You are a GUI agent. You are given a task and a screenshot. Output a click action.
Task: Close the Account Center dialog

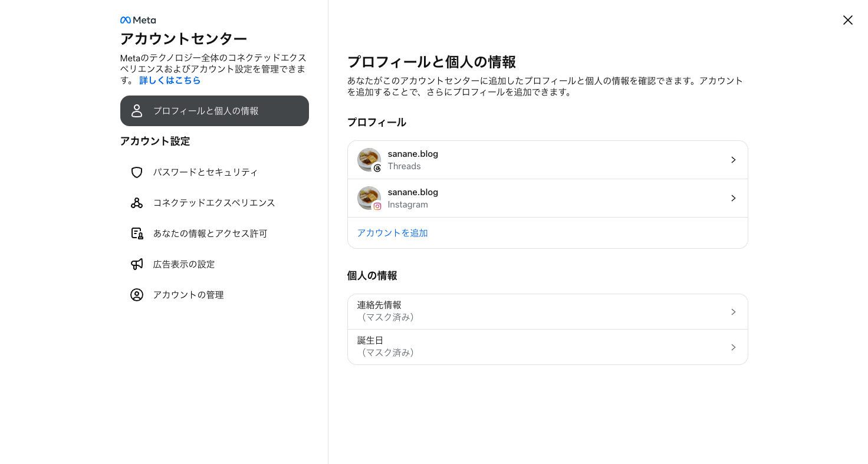tap(848, 20)
